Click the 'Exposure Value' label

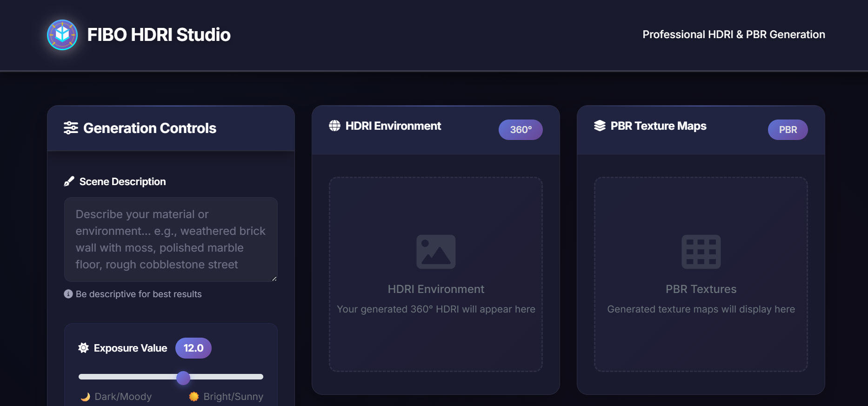(x=130, y=348)
